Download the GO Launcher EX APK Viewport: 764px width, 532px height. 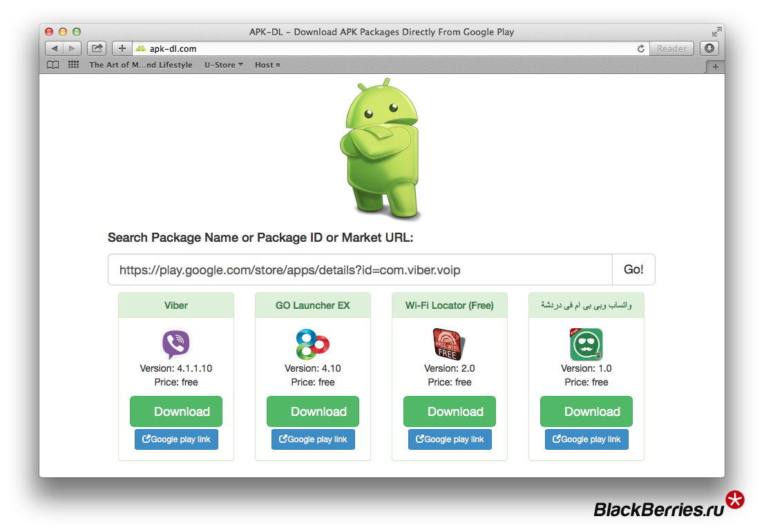(x=313, y=412)
